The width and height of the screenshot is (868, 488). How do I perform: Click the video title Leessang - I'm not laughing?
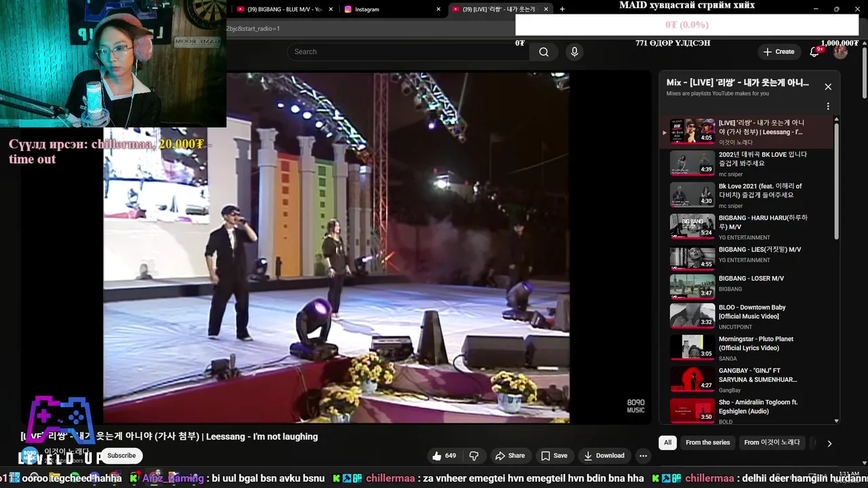[169, 436]
